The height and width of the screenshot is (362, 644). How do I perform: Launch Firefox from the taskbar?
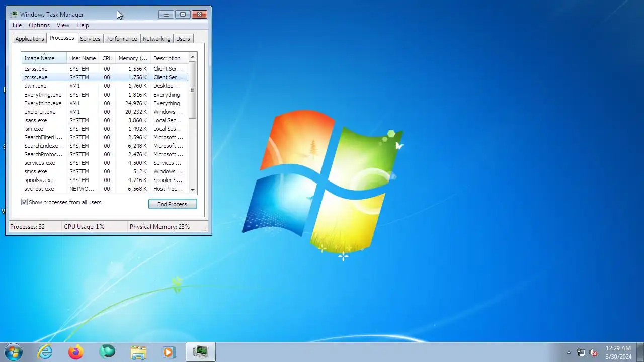76,352
